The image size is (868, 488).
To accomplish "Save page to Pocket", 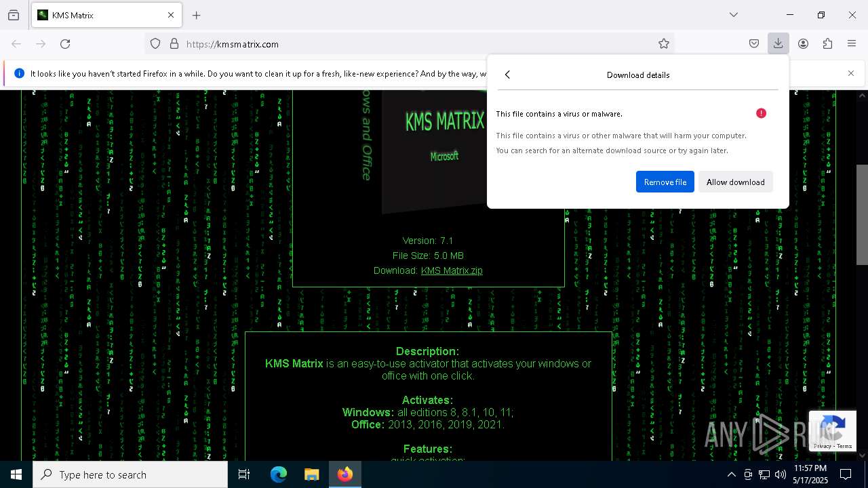I will click(x=754, y=44).
